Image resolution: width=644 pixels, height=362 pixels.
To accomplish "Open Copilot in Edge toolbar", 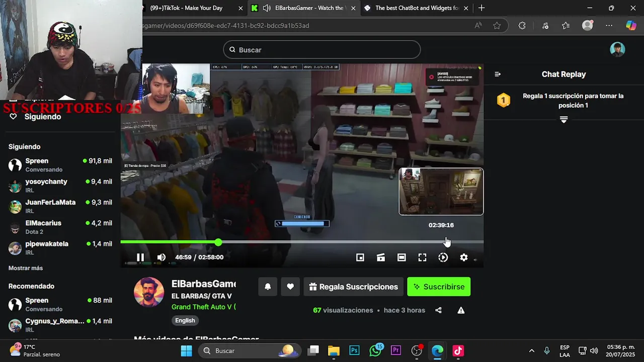I will [631, 26].
